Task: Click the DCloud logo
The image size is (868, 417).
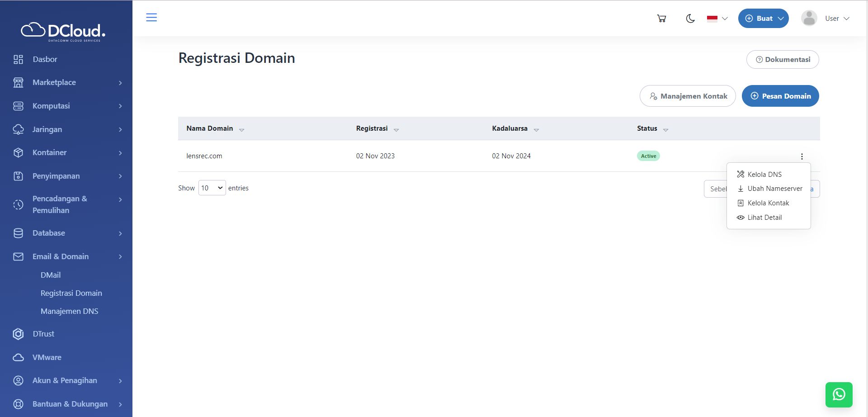Action: (63, 31)
